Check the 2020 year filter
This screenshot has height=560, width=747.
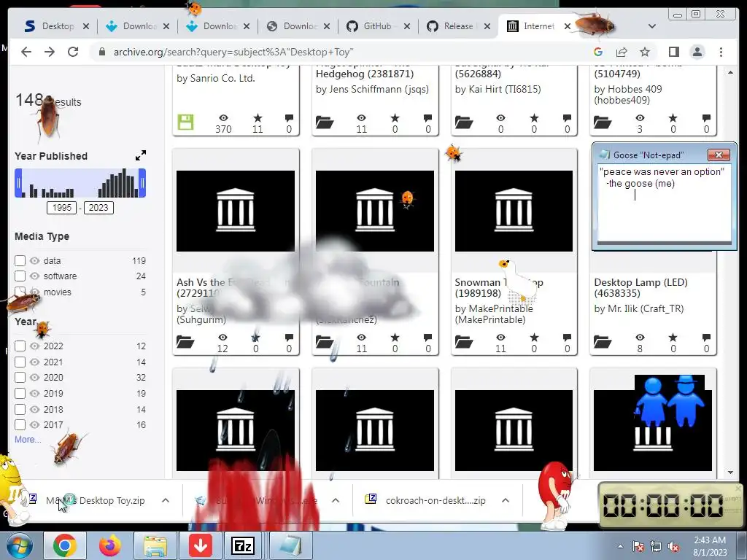tap(20, 377)
